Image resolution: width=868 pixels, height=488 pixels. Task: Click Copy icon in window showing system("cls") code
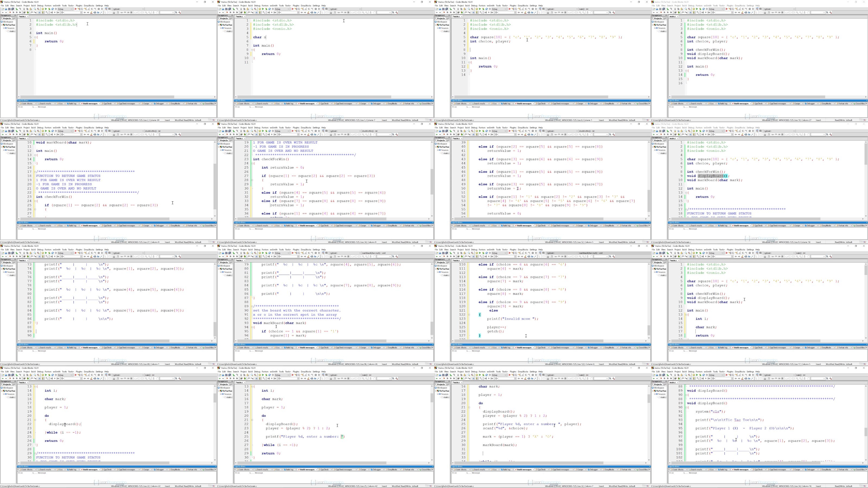click(x=678, y=375)
